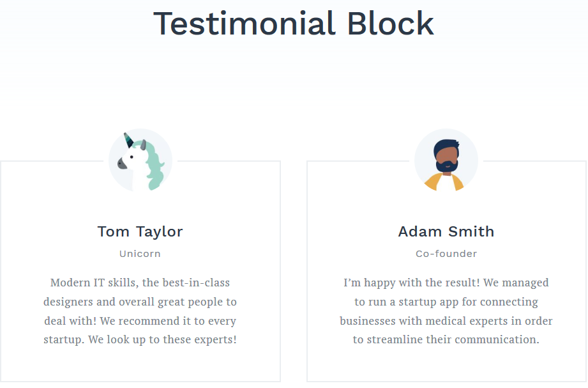Click the line "deal with! We recommend it to every"
This screenshot has width=588, height=388.
coord(140,321)
